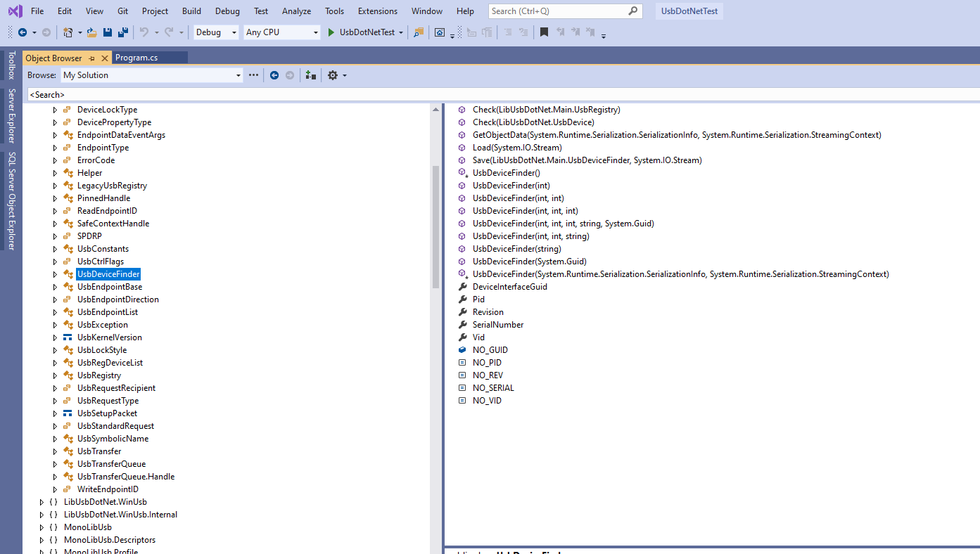Open the Git menu
Image resolution: width=980 pixels, height=554 pixels.
point(122,11)
